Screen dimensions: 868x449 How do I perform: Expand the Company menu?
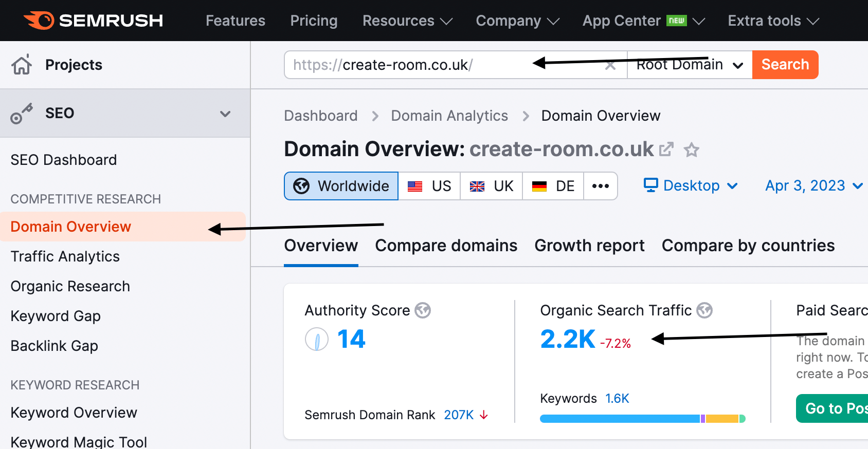tap(517, 21)
